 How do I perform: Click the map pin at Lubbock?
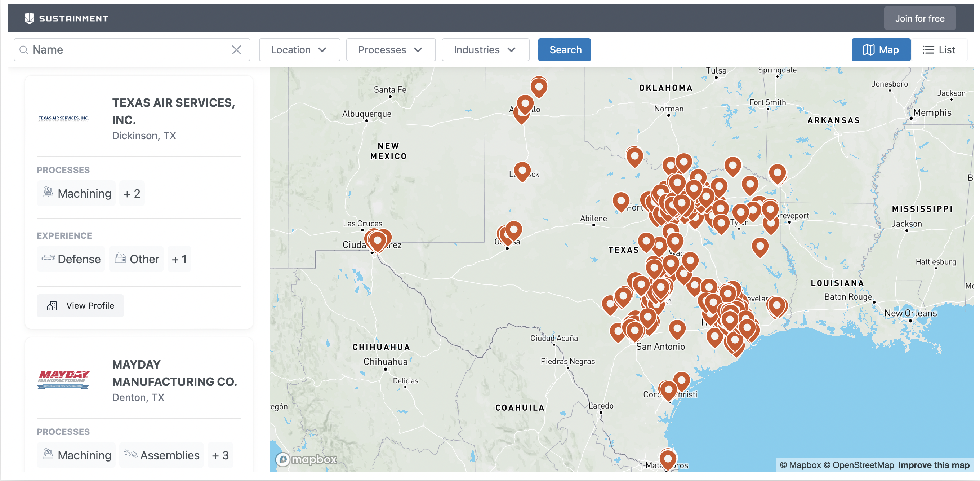(522, 171)
